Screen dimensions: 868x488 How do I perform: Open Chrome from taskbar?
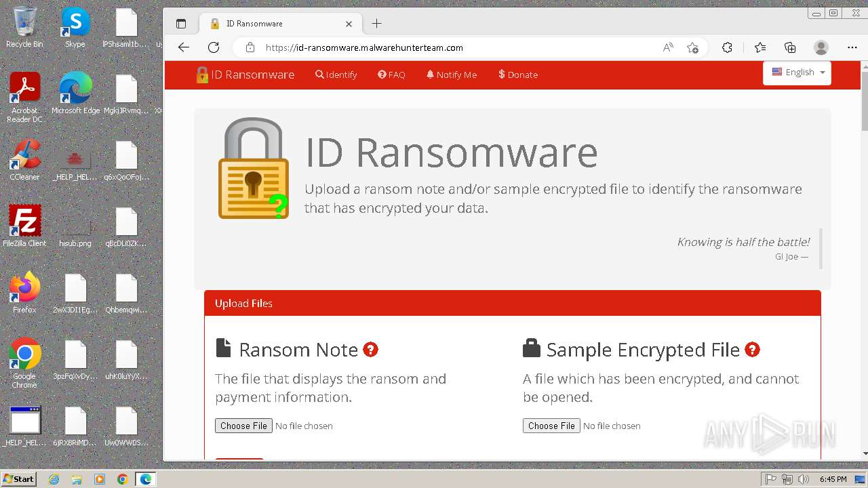point(122,479)
